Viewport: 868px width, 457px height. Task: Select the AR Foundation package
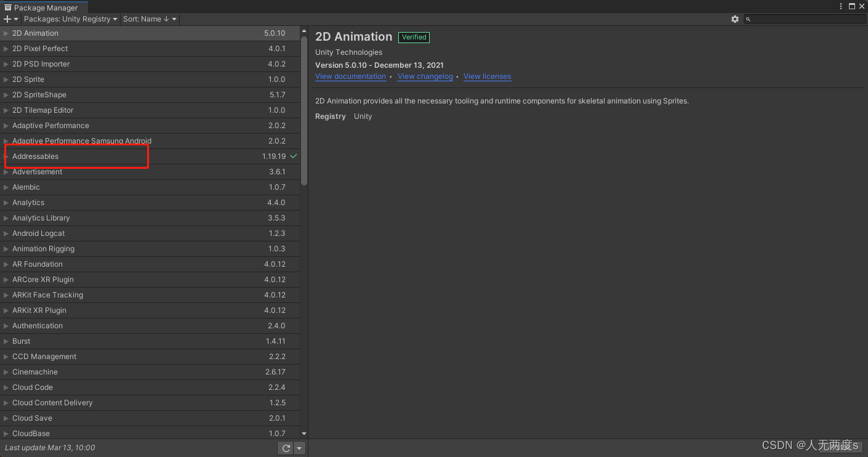(150, 264)
